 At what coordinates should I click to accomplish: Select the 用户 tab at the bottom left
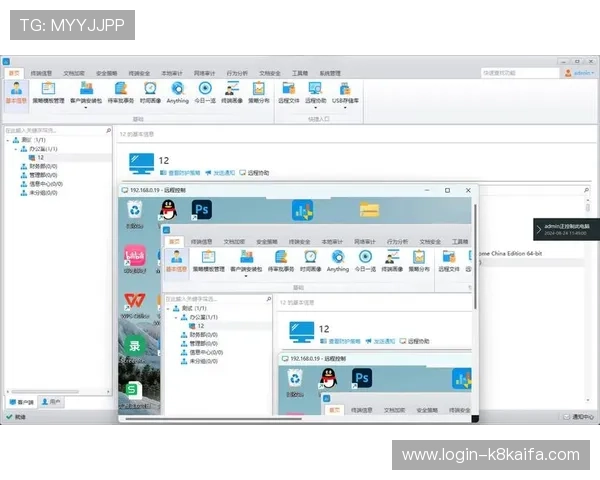pos(52,401)
